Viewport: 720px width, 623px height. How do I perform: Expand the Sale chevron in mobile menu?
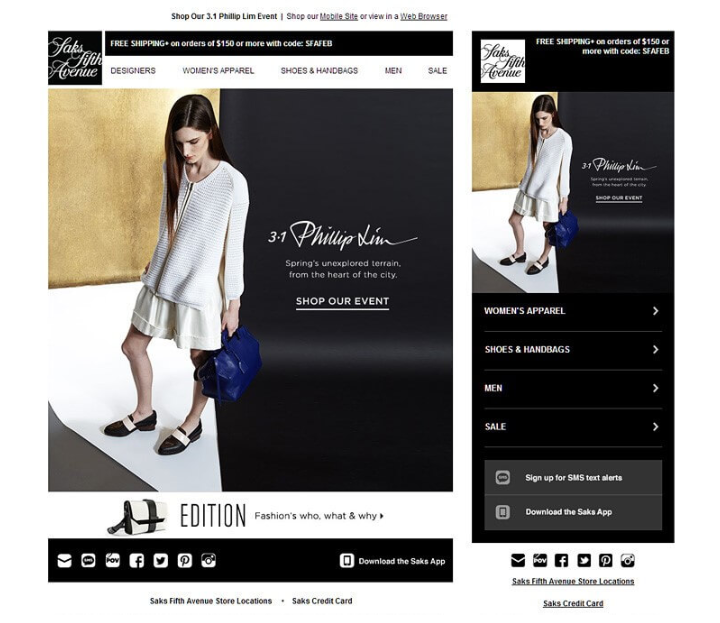click(x=656, y=427)
